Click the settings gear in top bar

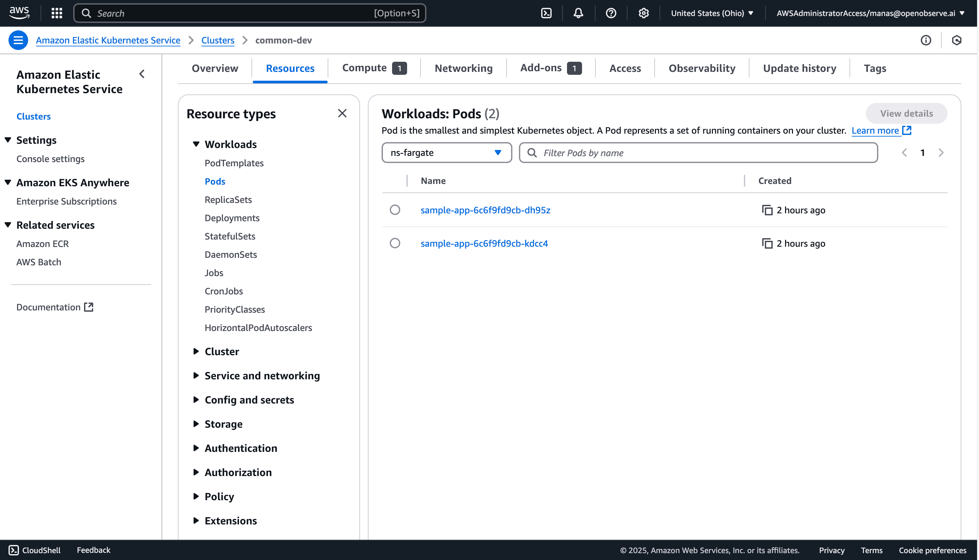click(644, 13)
